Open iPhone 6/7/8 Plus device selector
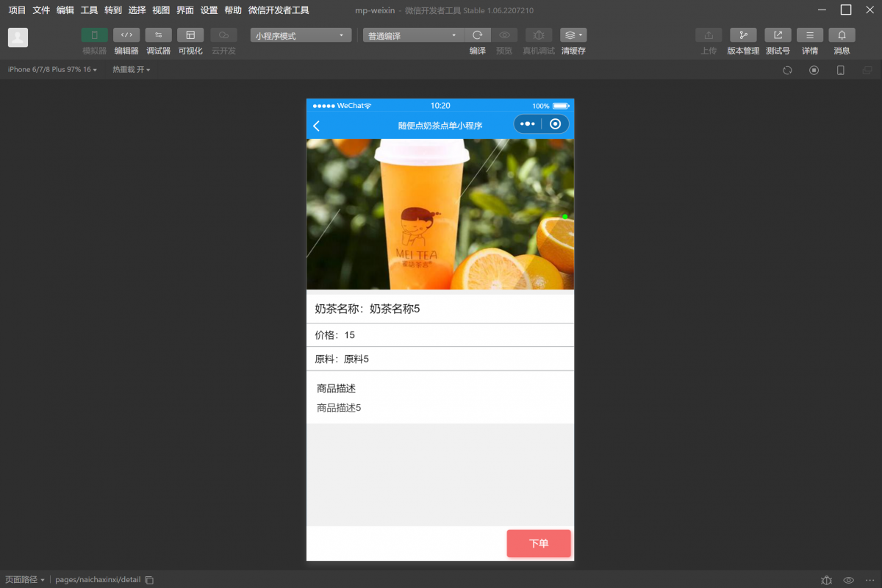 (52, 70)
